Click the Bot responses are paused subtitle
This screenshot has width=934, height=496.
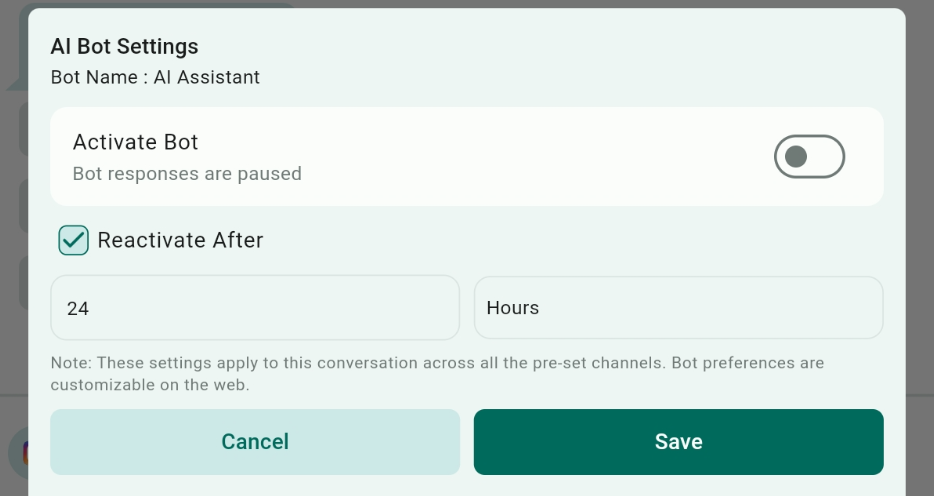[x=187, y=174]
